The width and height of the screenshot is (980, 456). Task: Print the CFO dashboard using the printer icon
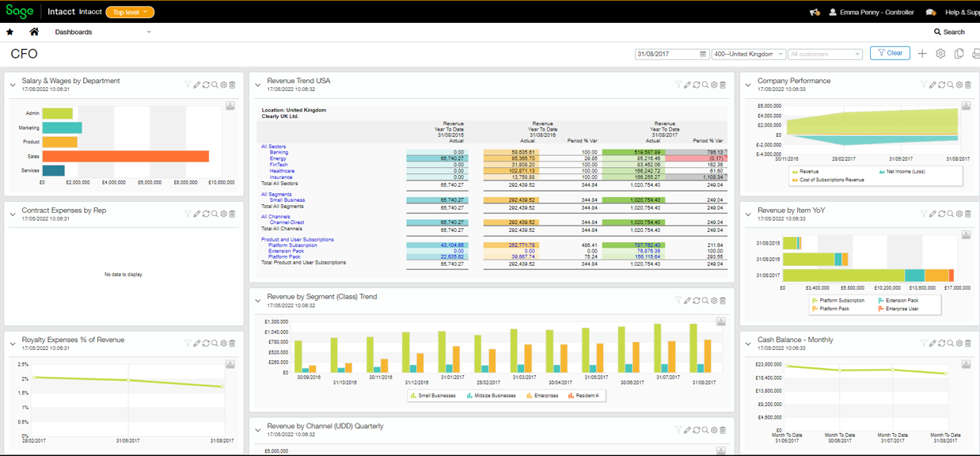(x=976, y=53)
